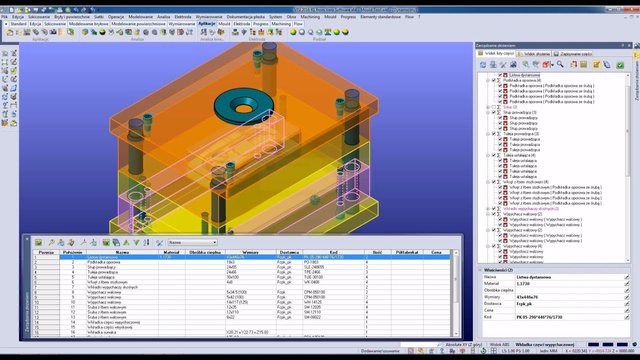The width and height of the screenshot is (640, 360).
Task: Click the refresh icon in parts management toolbar
Action: click(x=483, y=64)
